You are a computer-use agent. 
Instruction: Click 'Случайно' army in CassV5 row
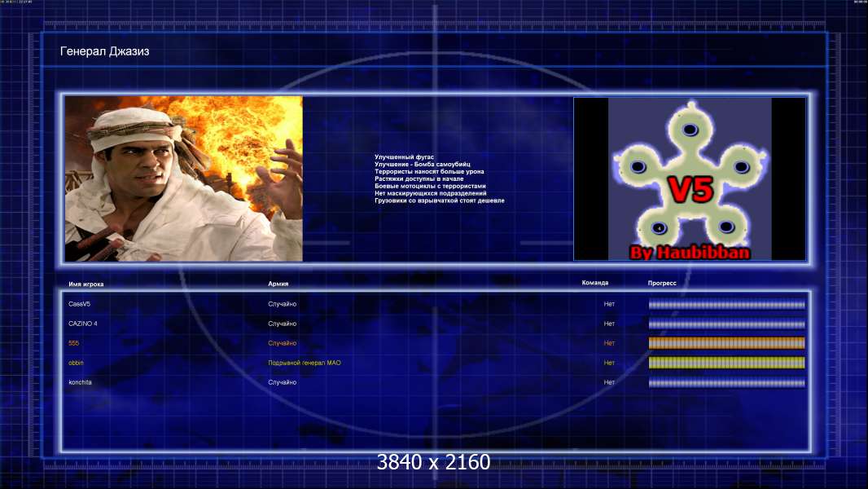[283, 304]
